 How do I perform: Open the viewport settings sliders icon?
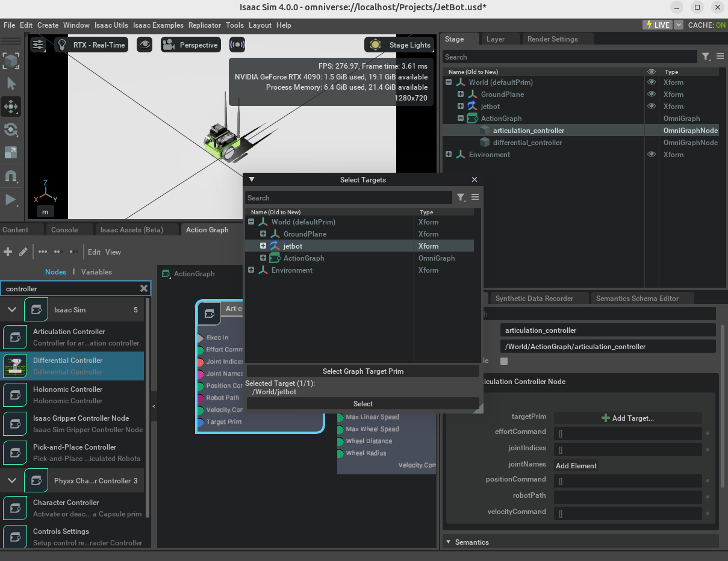click(38, 45)
